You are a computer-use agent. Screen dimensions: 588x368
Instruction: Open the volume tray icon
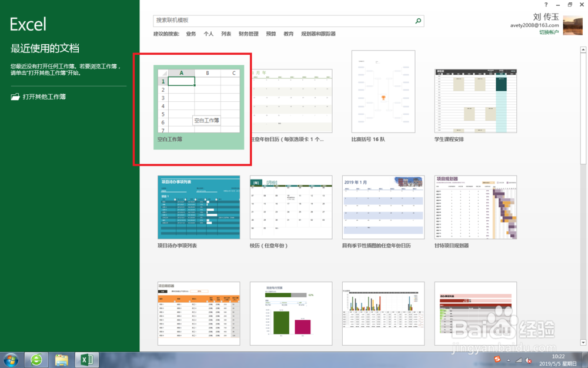point(529,360)
